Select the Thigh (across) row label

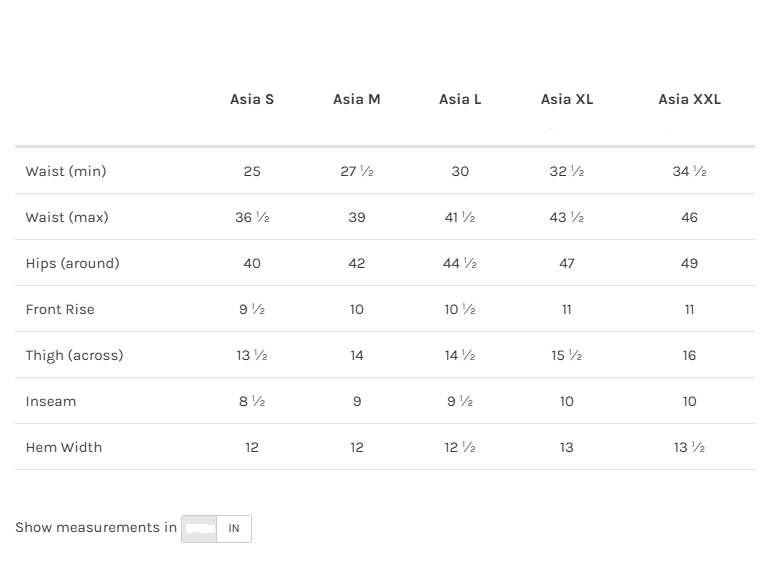(x=74, y=355)
